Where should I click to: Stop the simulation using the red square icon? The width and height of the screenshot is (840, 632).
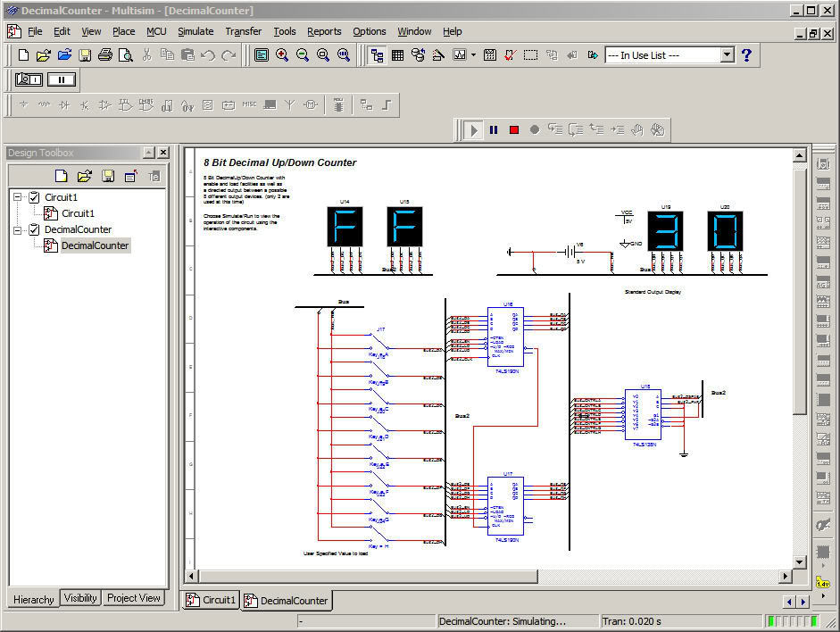513,129
